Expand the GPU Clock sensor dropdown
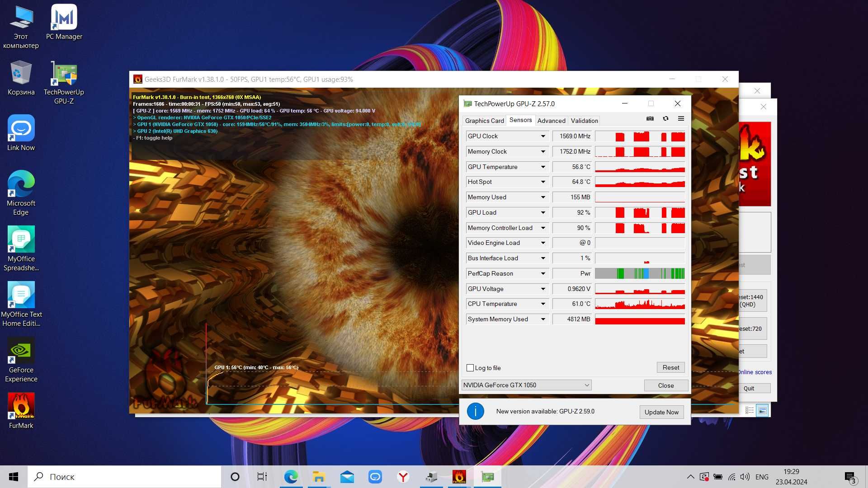This screenshot has height=488, width=868. point(543,136)
